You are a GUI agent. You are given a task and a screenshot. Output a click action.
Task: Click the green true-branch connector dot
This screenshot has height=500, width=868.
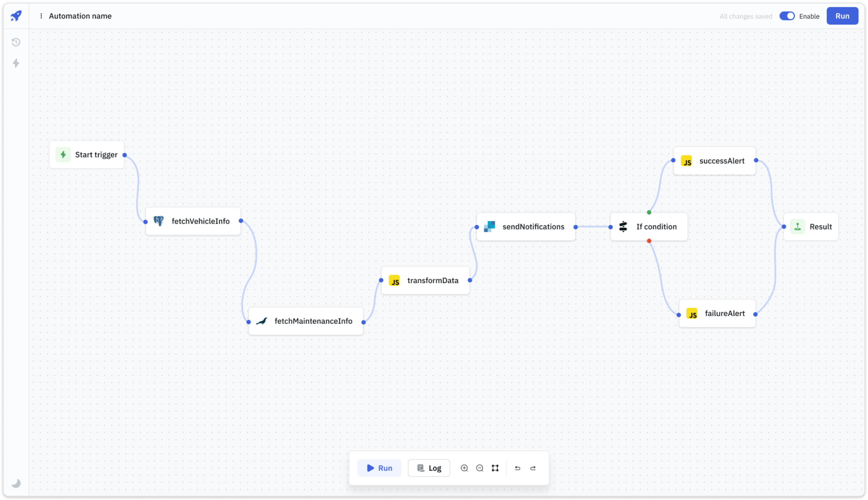[x=649, y=212]
